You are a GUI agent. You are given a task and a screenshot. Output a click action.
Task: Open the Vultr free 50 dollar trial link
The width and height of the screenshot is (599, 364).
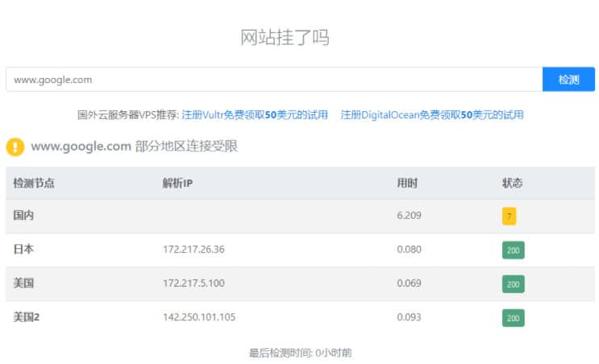(x=255, y=115)
